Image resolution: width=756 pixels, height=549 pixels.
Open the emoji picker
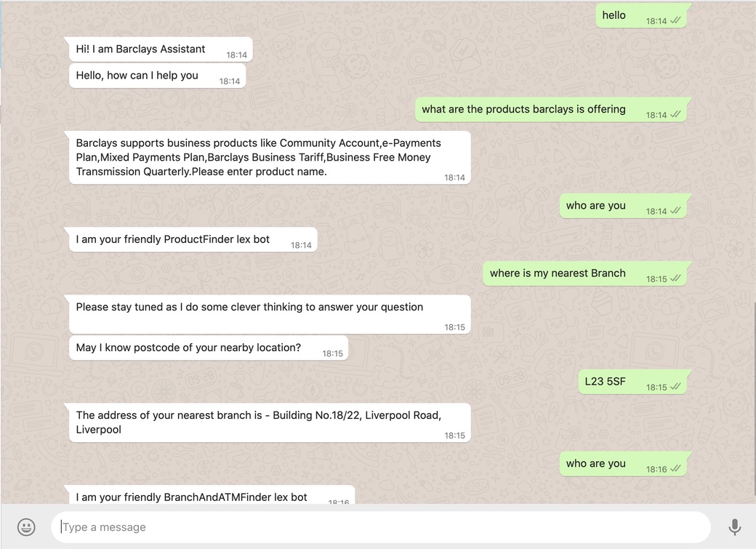[26, 526]
